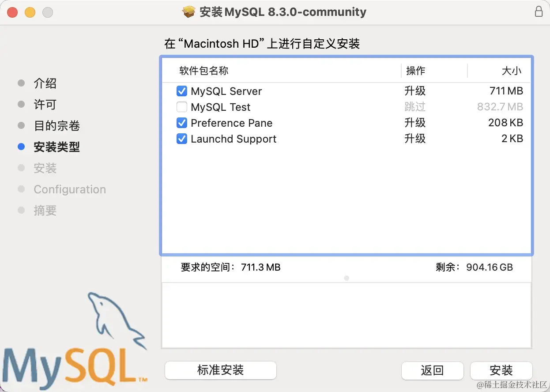The image size is (550, 392).
Task: Click the 升级 action for Preference Pane
Action: coord(415,123)
